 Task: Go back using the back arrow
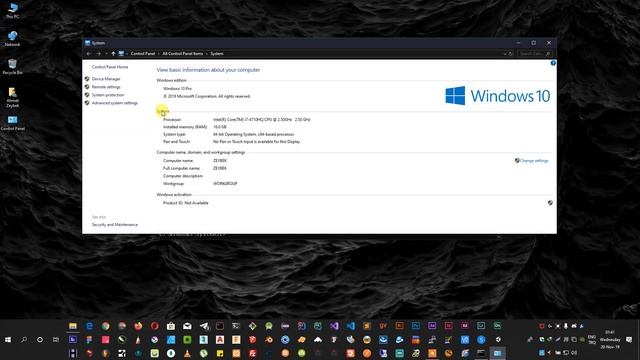89,53
